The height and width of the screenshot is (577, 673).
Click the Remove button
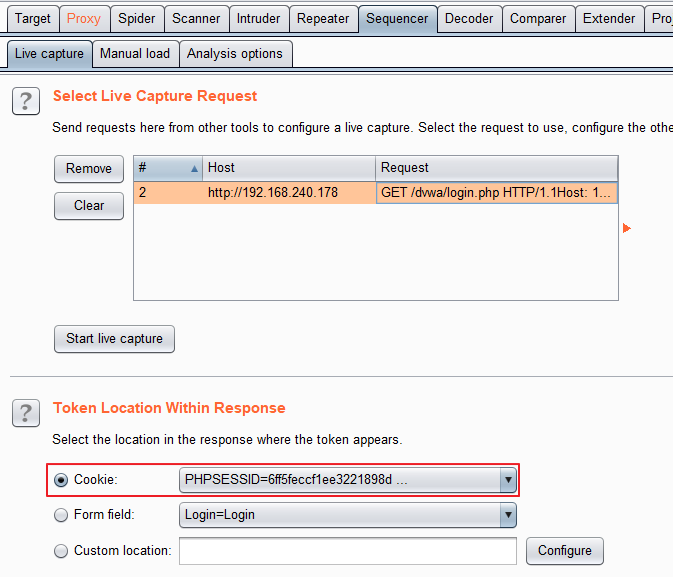click(x=89, y=169)
